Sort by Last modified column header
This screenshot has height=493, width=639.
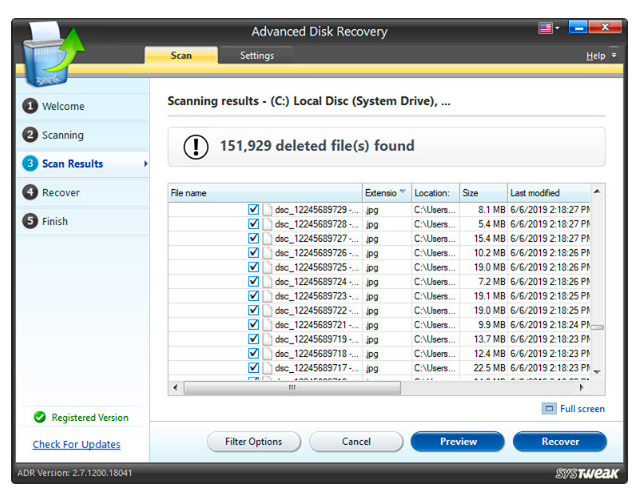[549, 193]
